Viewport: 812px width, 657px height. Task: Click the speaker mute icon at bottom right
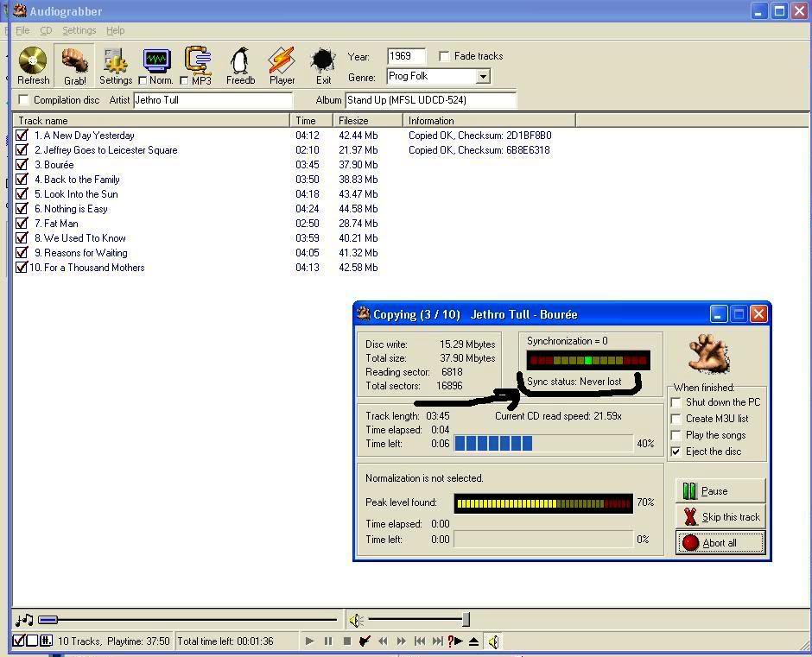tap(493, 642)
